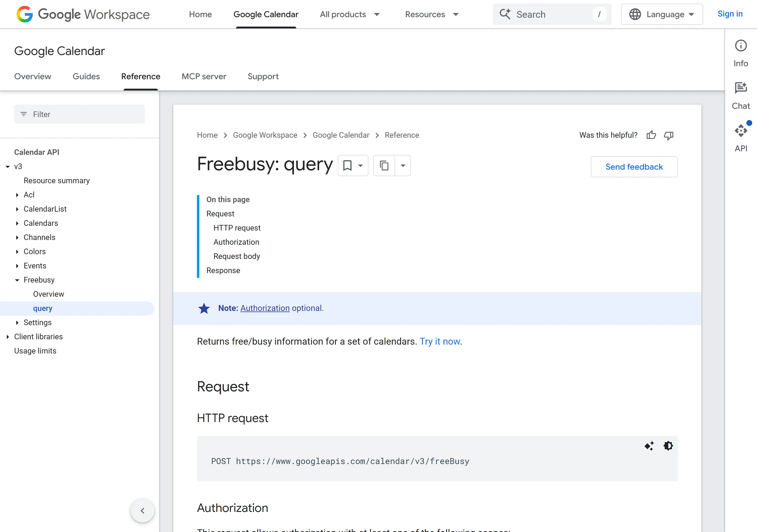Screen dimensions: 757x532
Task: Open the Support tab
Action: click(263, 76)
